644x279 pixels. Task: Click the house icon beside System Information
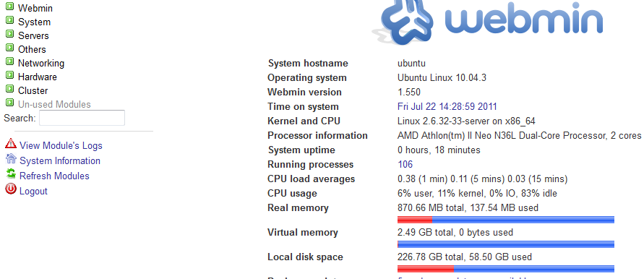pos(11,158)
